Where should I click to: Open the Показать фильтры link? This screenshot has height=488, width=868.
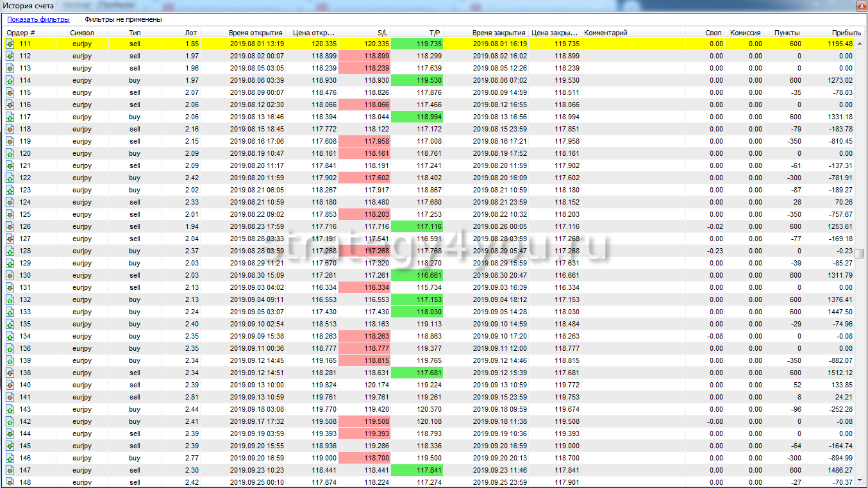pos(38,20)
